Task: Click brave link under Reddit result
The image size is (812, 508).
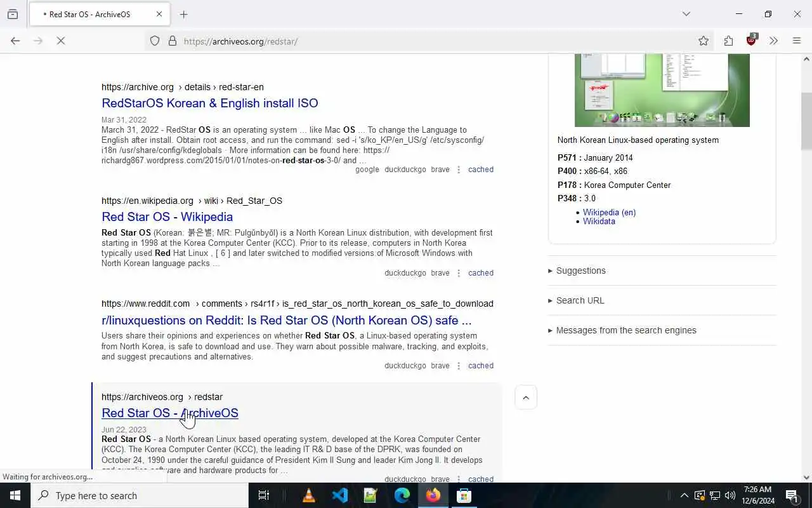Action: tap(440, 366)
